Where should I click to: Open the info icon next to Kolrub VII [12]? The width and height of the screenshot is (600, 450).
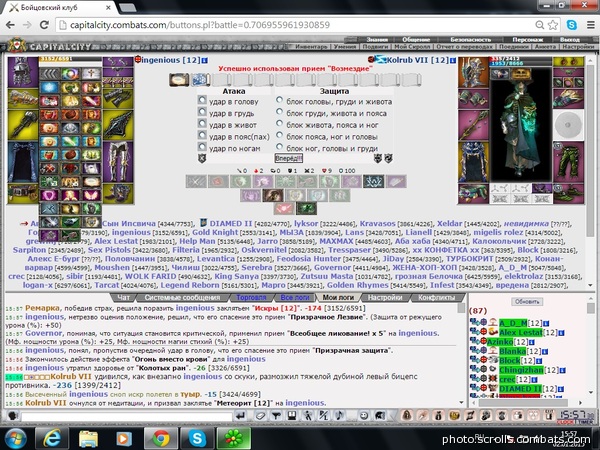[453, 60]
